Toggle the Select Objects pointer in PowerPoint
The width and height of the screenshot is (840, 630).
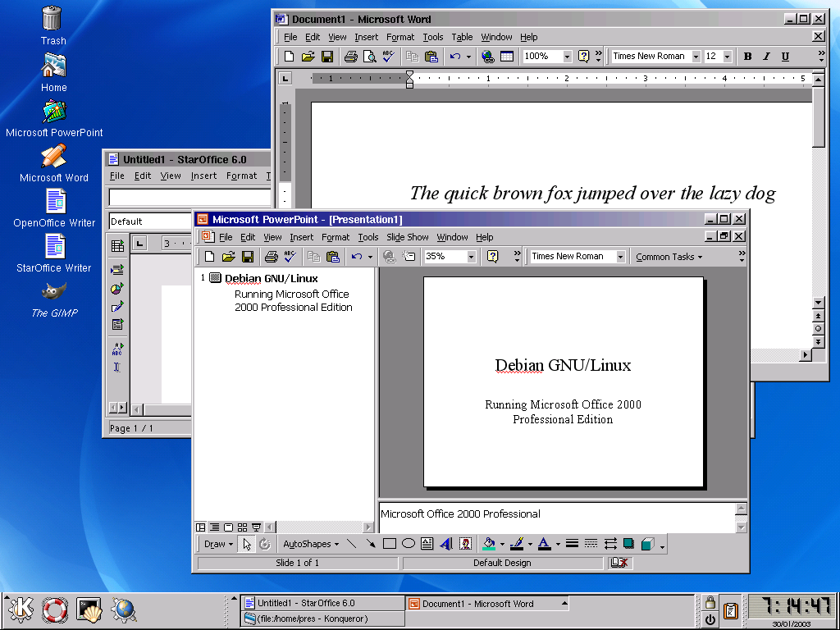(246, 544)
